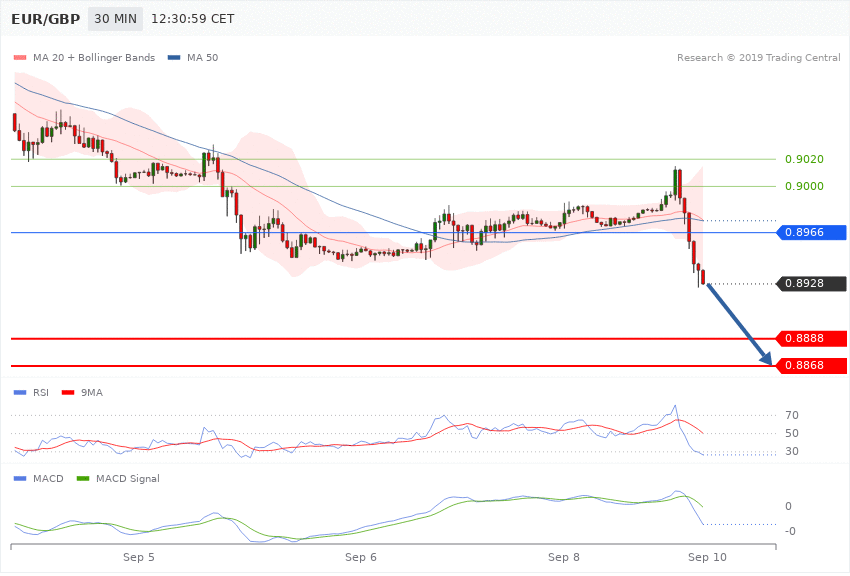The width and height of the screenshot is (850, 576).
Task: Click the MACD Signal legend label
Action: (128, 478)
